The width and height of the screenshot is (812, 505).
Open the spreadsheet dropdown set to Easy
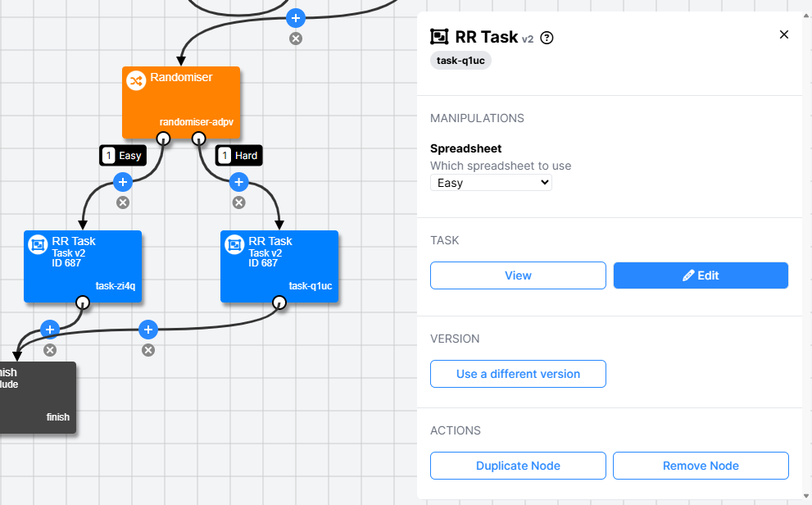pos(491,183)
